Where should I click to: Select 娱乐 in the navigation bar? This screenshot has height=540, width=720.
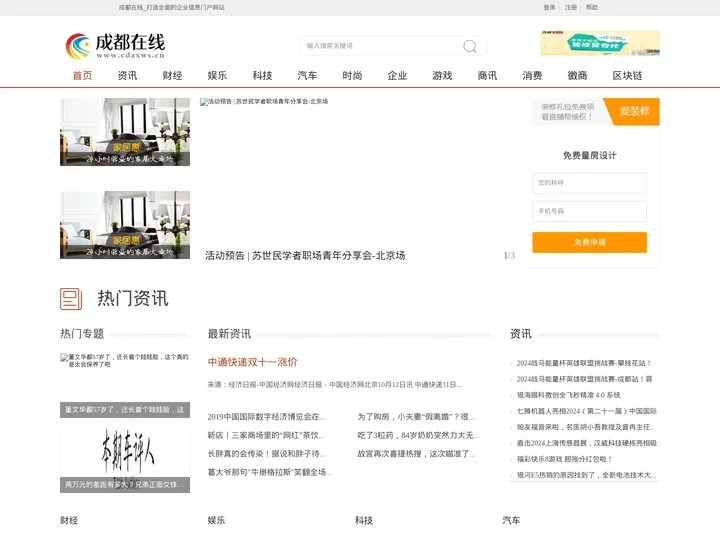click(x=217, y=76)
